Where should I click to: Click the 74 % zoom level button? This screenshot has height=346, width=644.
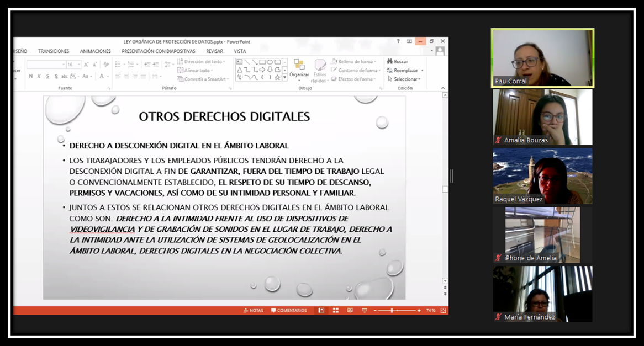[x=430, y=311]
